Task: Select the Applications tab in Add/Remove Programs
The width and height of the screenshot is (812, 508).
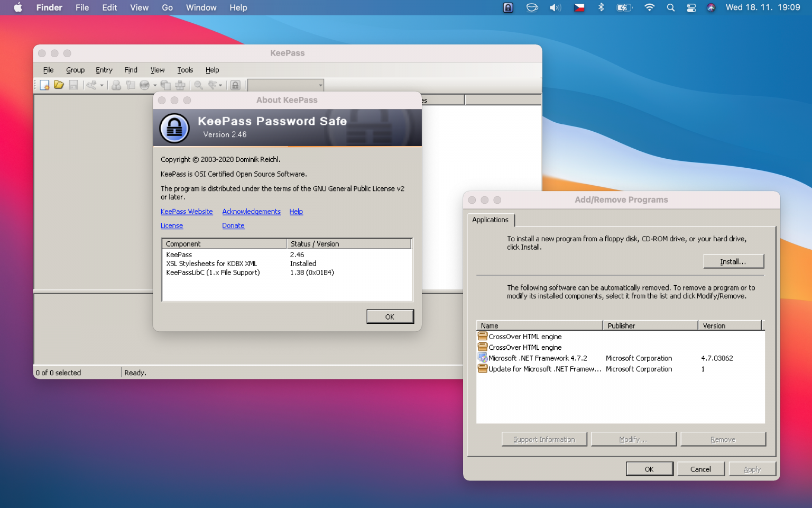Action: pyautogui.click(x=490, y=220)
